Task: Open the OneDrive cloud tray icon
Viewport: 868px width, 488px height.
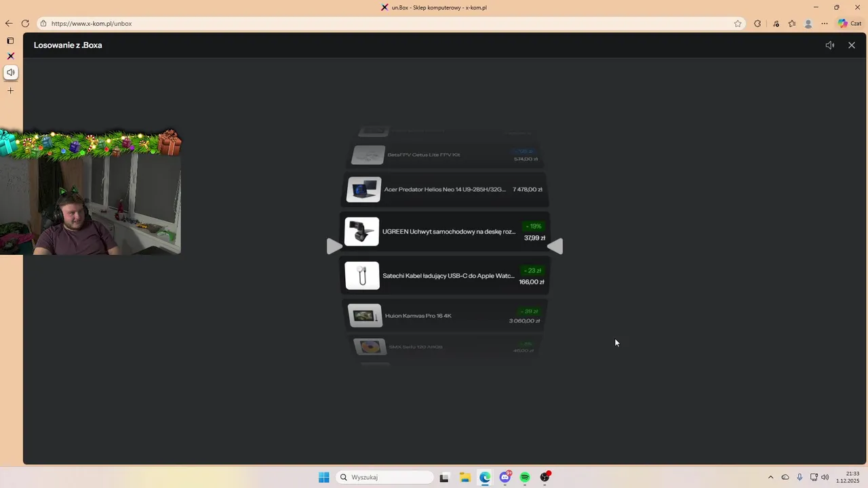Action: coord(785,477)
